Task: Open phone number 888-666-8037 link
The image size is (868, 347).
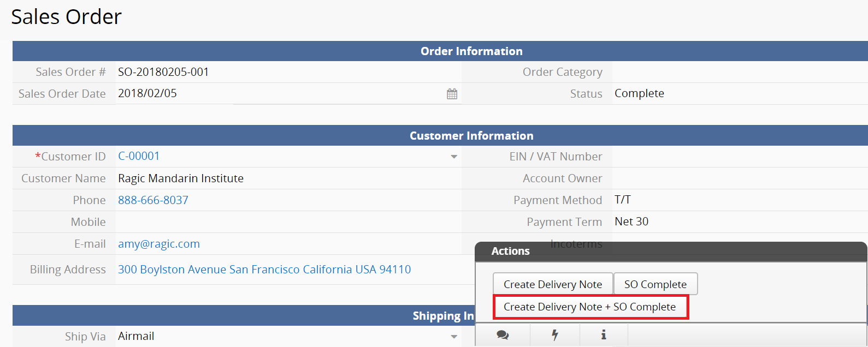Action: tap(153, 200)
